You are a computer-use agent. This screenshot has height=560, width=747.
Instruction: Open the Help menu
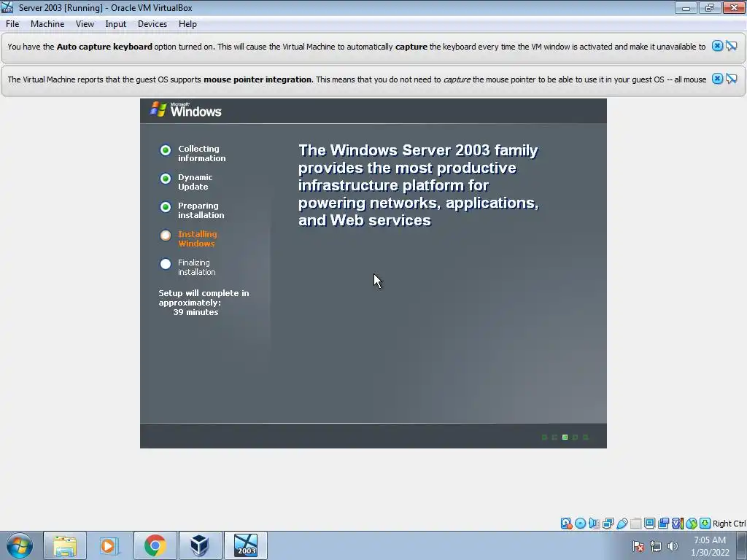(187, 24)
